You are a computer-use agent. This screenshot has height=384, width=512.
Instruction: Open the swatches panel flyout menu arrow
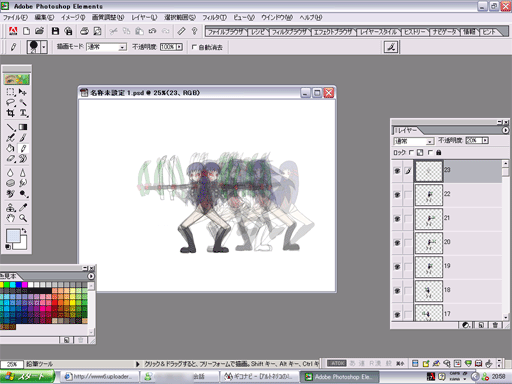91,276
